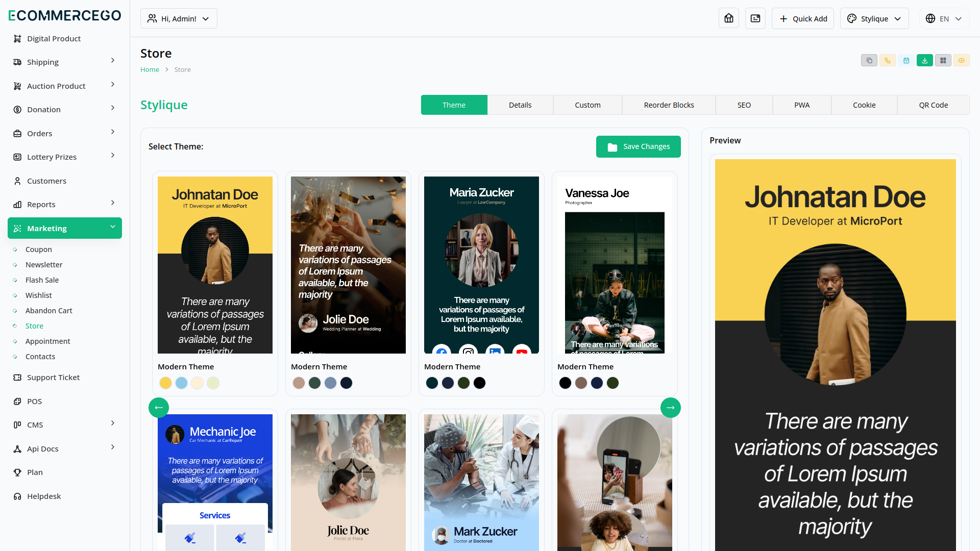
Task: Click the card icon beside Quick Add
Action: tap(755, 18)
